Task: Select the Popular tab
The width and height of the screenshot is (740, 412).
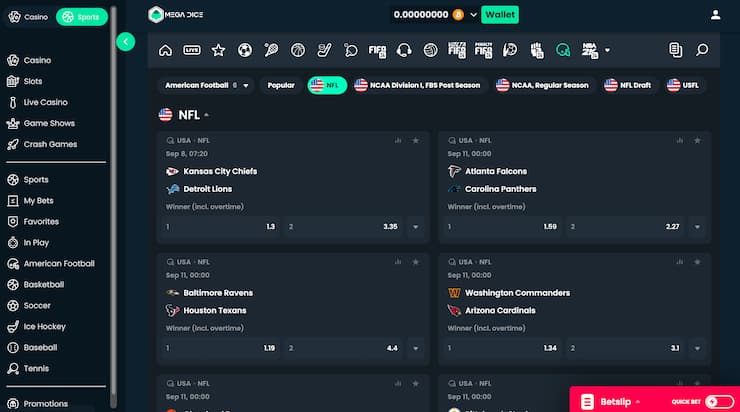Action: [281, 85]
